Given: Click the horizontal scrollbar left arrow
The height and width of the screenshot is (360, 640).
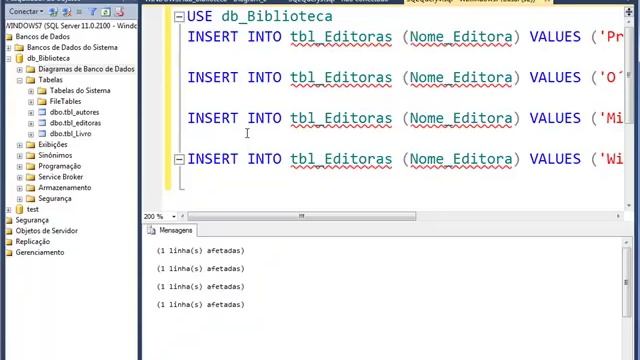Looking at the screenshot, I should click(x=182, y=216).
